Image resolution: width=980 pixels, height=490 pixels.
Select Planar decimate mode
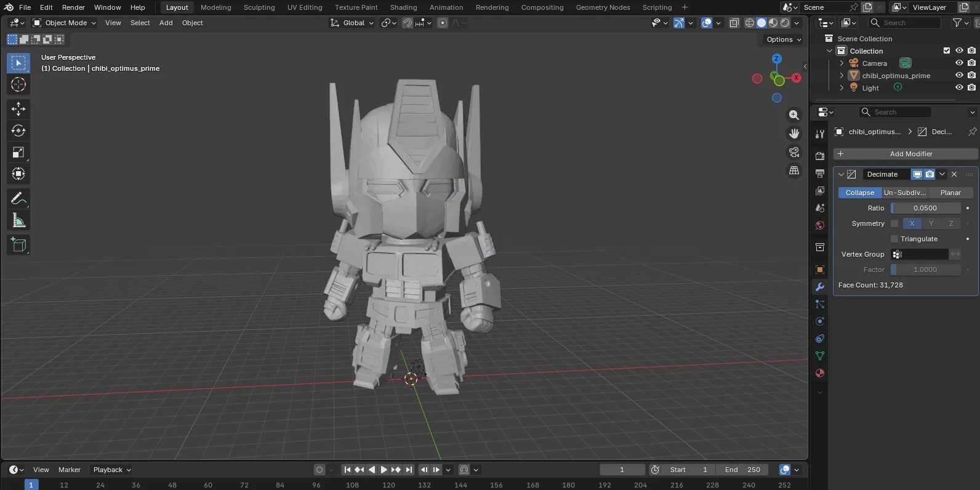pos(950,193)
